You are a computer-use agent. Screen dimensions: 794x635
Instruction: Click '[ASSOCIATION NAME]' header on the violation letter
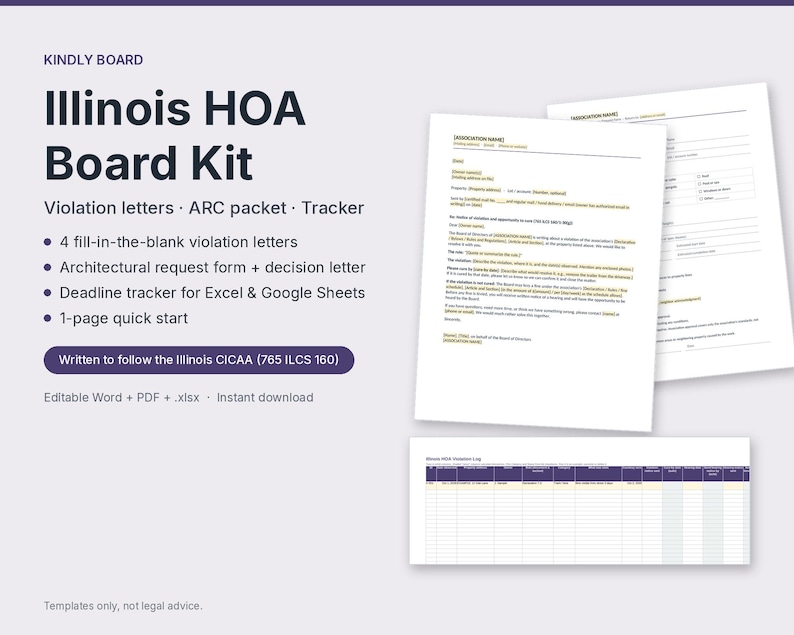tap(479, 139)
